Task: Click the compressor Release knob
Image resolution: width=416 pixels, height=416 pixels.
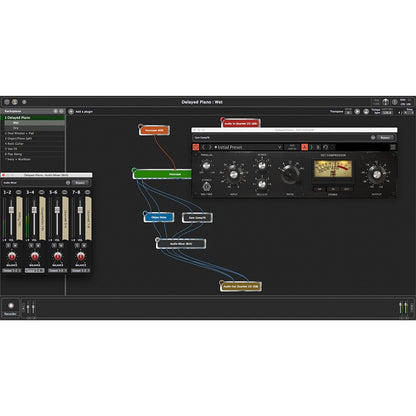Action: [x=262, y=184]
